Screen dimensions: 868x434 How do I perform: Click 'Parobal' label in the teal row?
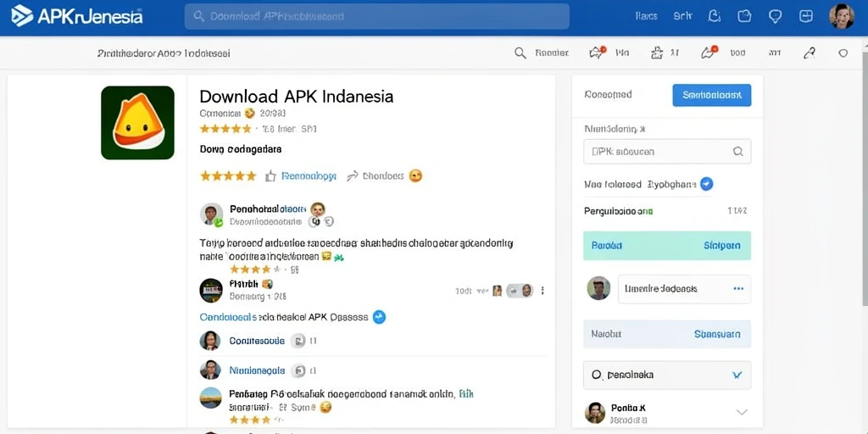tap(607, 245)
